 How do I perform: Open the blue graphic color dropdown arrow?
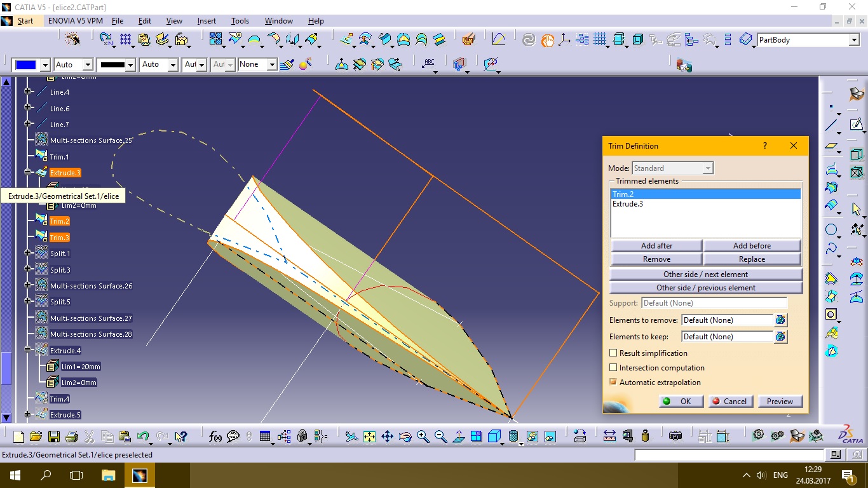pos(44,65)
